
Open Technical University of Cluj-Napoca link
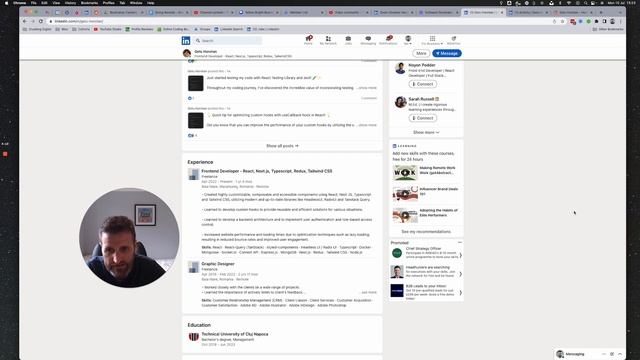point(235,334)
